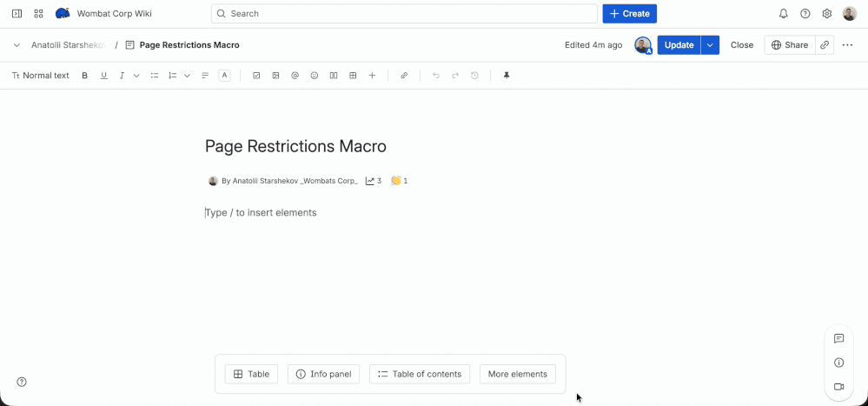Open the Update options dropdown arrow
Image resolution: width=868 pixels, height=406 pixels.
[710, 45]
